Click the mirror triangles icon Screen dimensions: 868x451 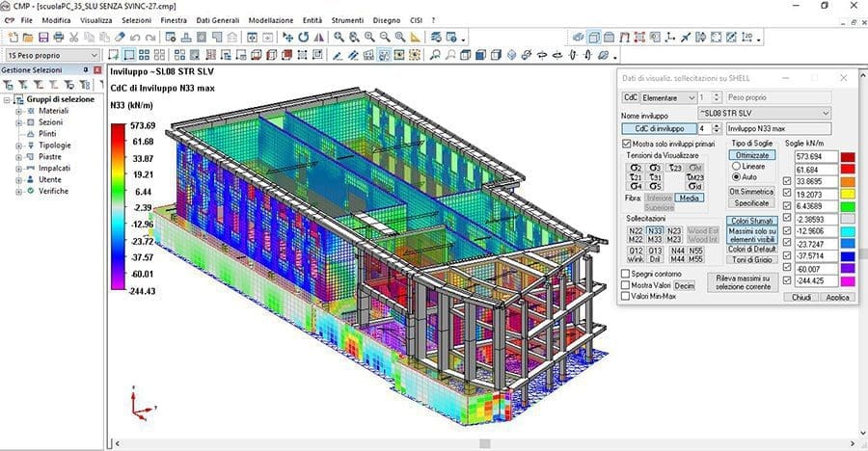tap(319, 38)
